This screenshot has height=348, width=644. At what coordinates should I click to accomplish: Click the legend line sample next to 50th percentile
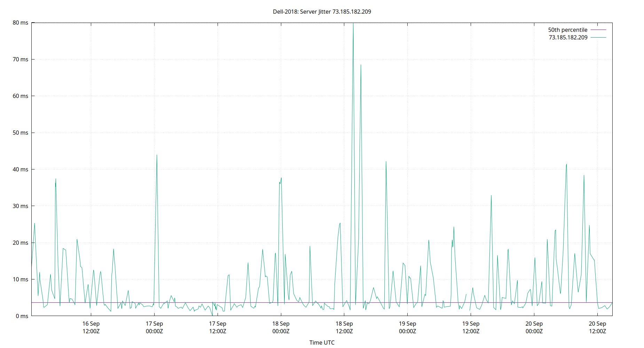[x=598, y=30]
